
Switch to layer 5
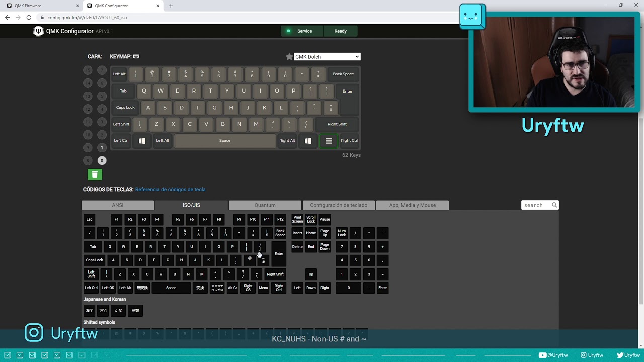coord(102,96)
